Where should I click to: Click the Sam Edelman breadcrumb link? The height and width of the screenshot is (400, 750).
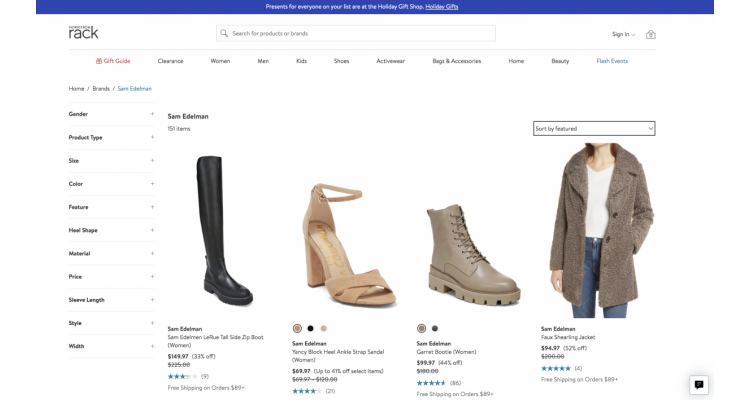click(x=134, y=89)
